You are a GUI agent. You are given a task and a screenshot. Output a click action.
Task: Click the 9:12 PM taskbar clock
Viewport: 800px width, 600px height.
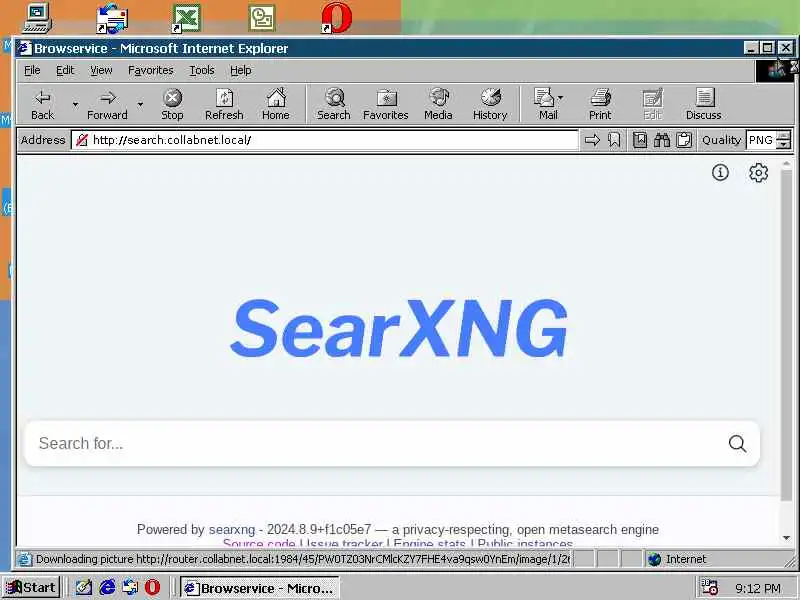[x=758, y=588]
